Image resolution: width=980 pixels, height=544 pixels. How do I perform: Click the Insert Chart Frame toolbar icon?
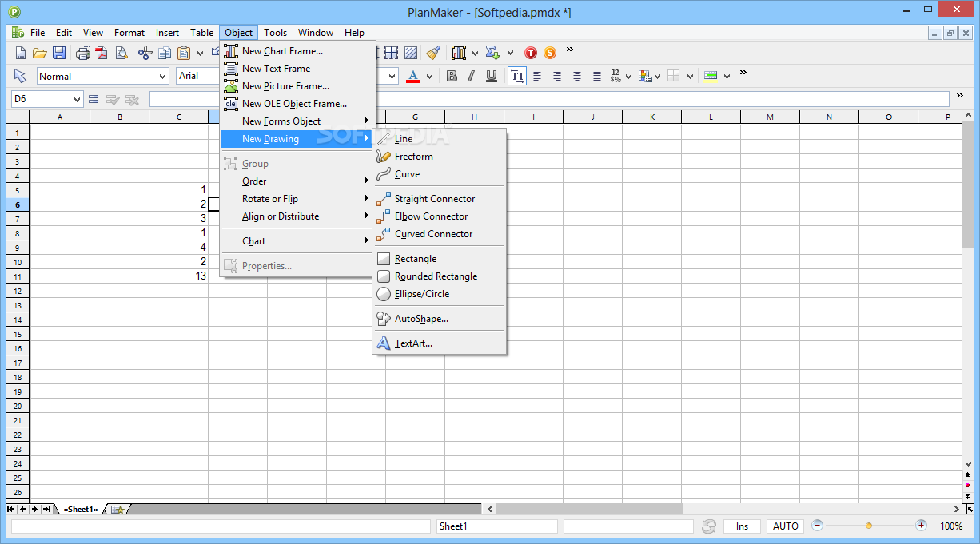(x=458, y=53)
